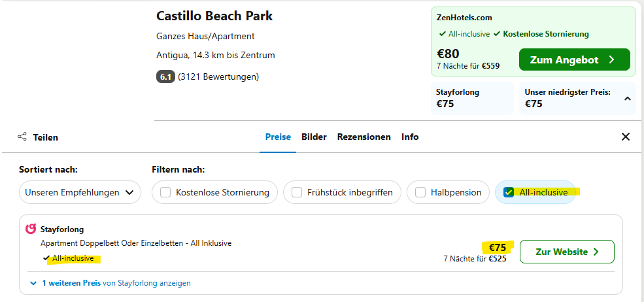Viewport: 644px width, 302px height.
Task: Click the share icon next to Teilen
Action: coord(22,137)
